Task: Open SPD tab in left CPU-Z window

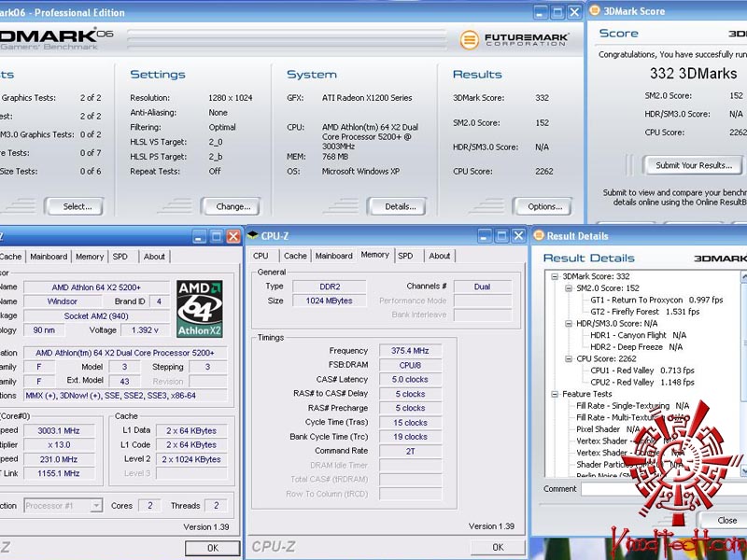Action: (120, 257)
